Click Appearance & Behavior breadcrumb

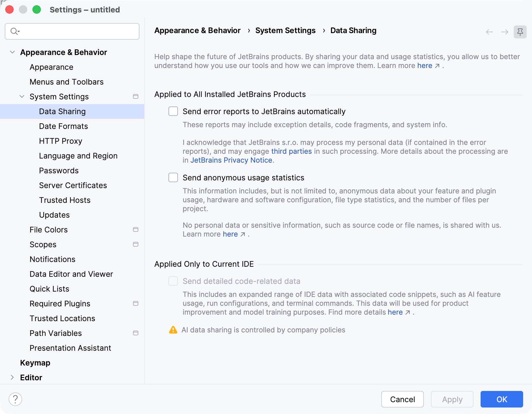197,30
